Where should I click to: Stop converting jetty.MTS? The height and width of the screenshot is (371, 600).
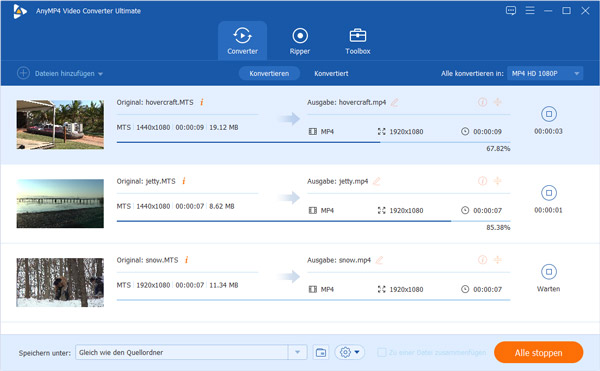pos(549,193)
